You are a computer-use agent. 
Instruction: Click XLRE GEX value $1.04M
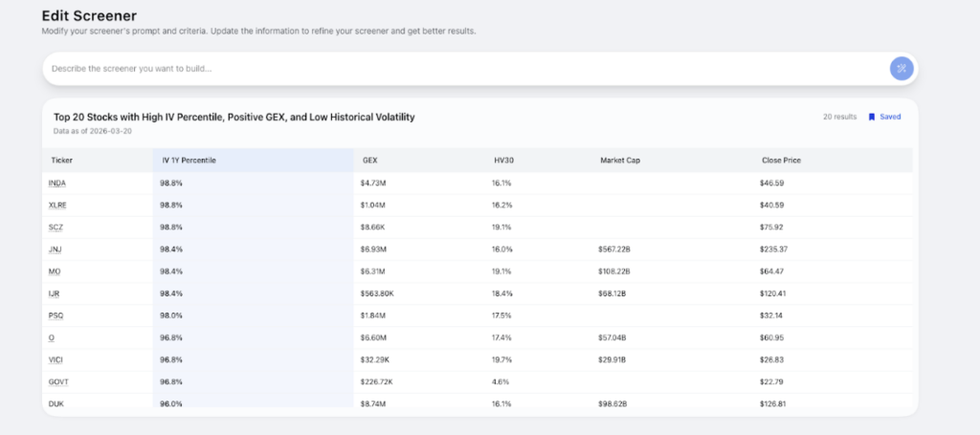373,206
